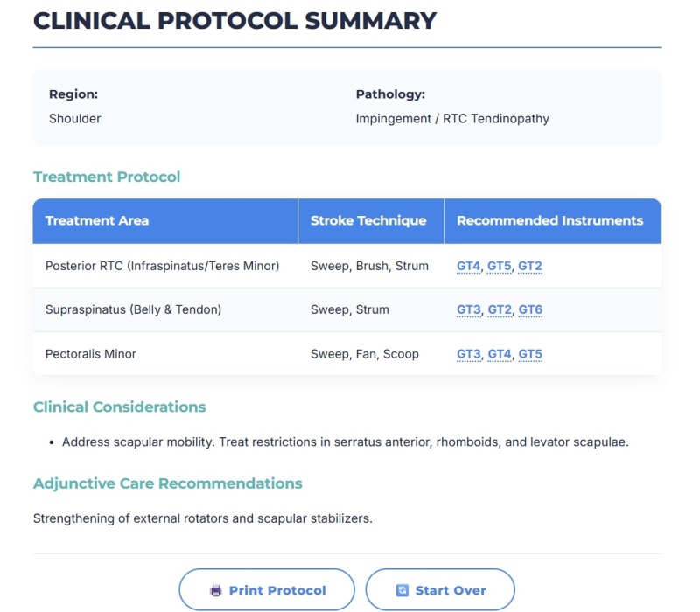The width and height of the screenshot is (700, 612).
Task: Click the Print Protocol button
Action: tap(267, 589)
